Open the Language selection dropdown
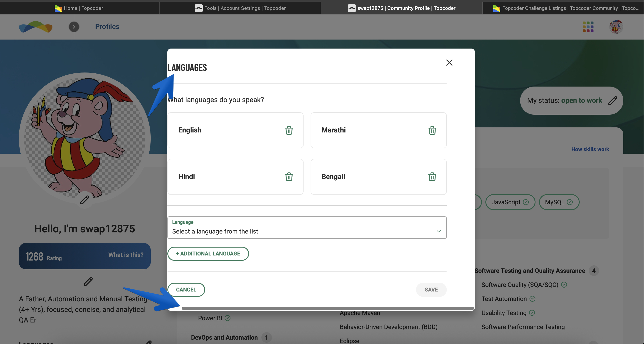Screen dimensions: 644x344 306,228
